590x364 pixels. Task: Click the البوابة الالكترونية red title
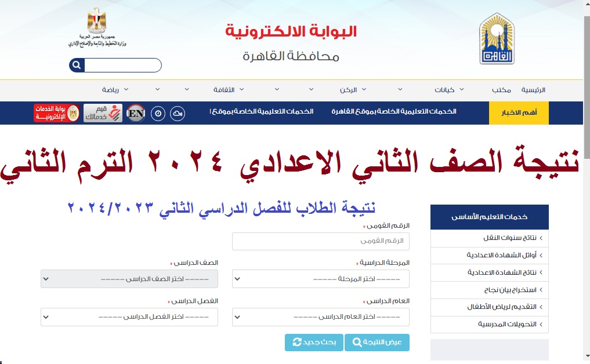(291, 31)
